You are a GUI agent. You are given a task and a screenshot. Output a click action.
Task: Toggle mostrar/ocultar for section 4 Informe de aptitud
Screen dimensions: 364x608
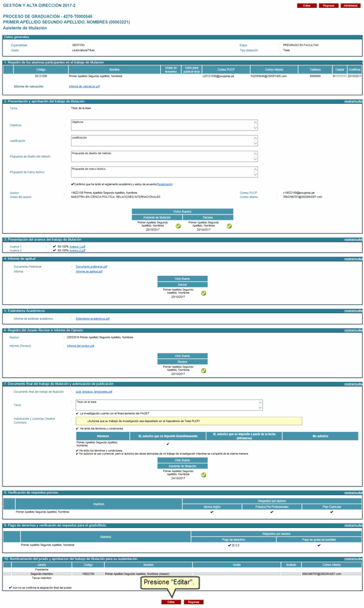click(x=353, y=259)
